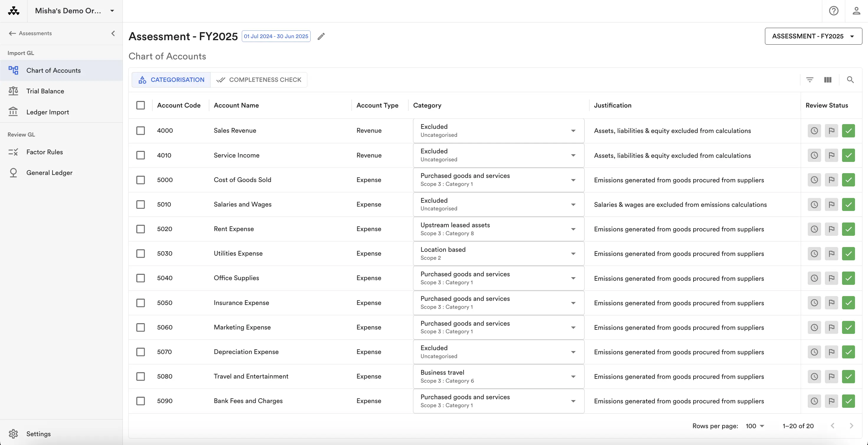This screenshot has width=868, height=445.
Task: Flag the Sales Revenue row for review
Action: click(832, 131)
